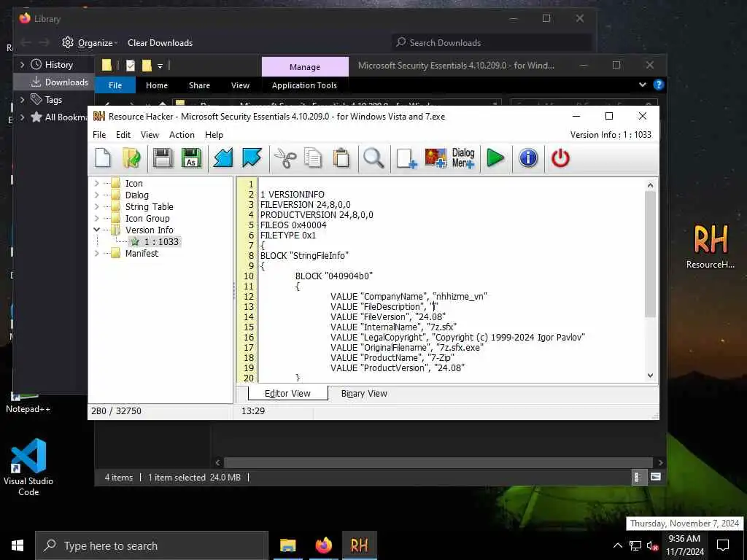Expand the Icon tree folder
This screenshot has height=560, width=747.
[x=97, y=183]
